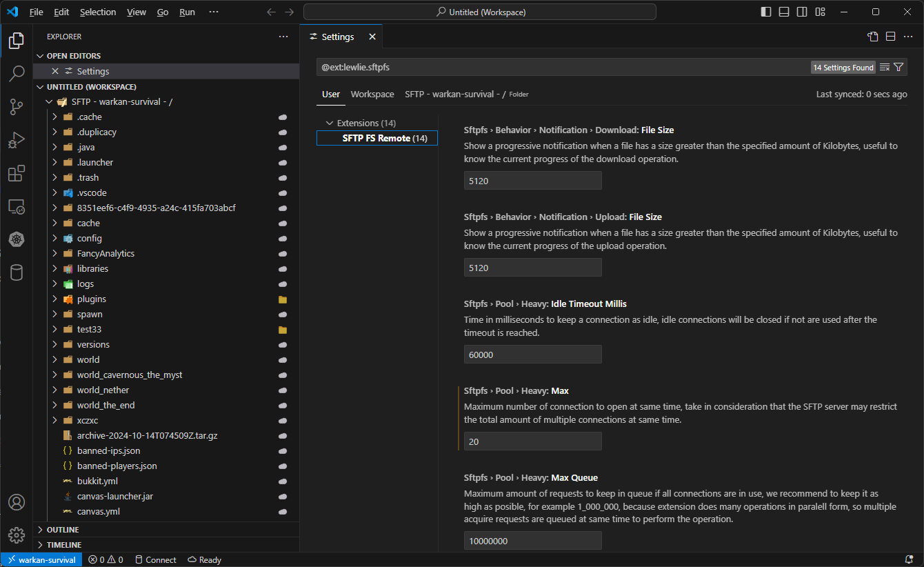
Task: Open the Remote Explorer icon
Action: tap(17, 206)
